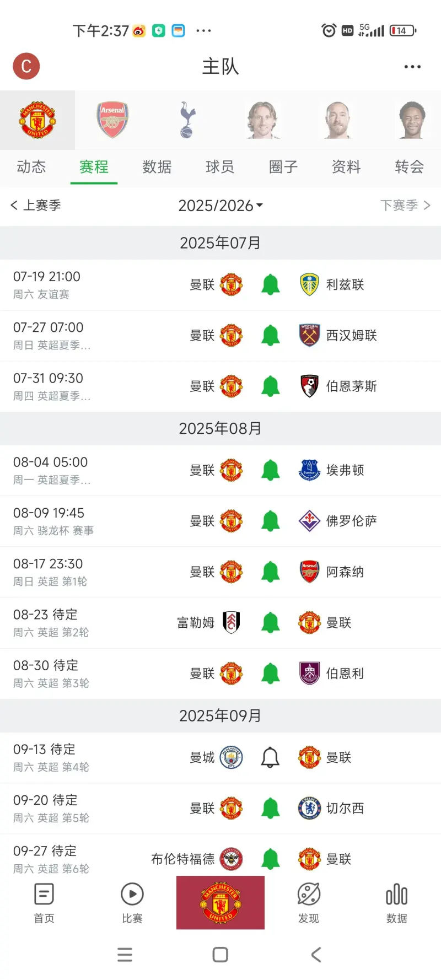441x980 pixels.
Task: Select the bald bearded player avatar
Action: [x=338, y=120]
